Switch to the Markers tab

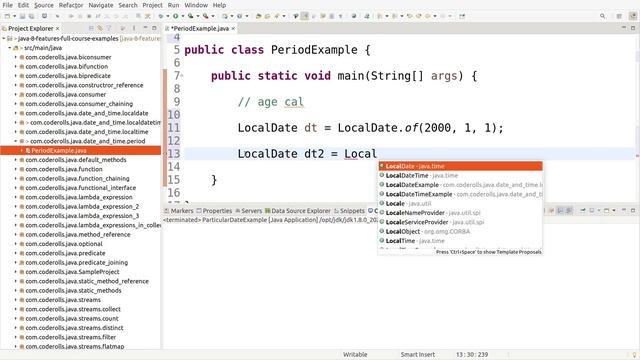point(179,211)
